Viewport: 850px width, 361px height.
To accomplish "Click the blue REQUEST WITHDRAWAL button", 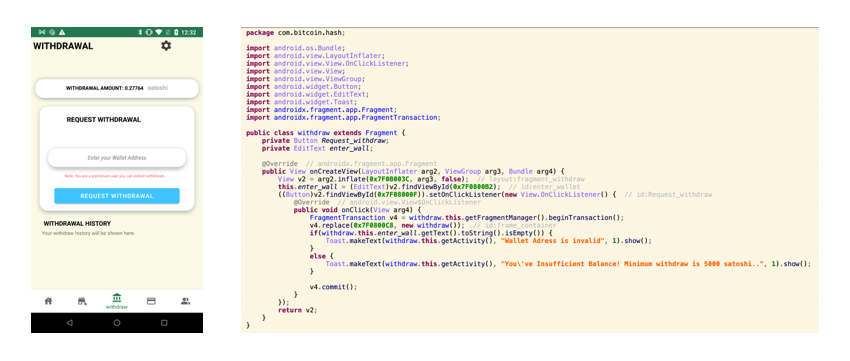I will [x=117, y=196].
